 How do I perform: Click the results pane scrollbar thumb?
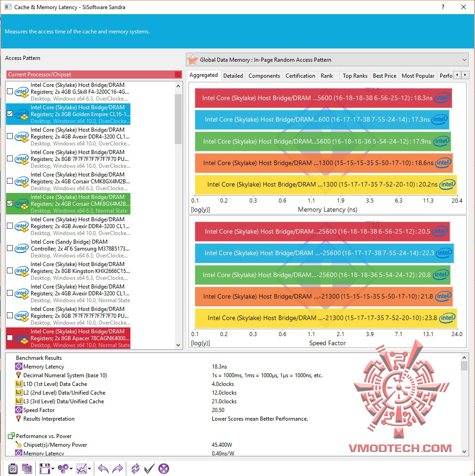tap(464, 366)
